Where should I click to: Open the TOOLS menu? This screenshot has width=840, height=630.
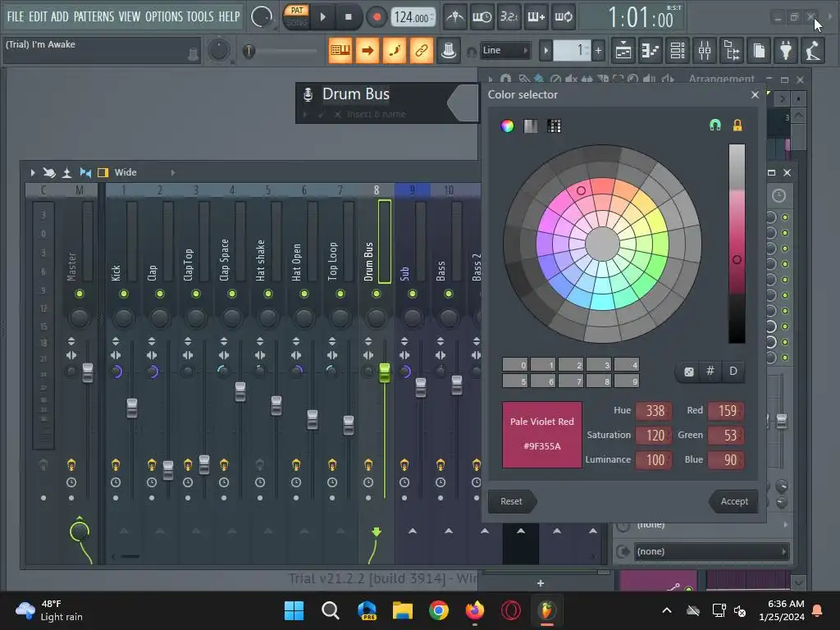200,16
